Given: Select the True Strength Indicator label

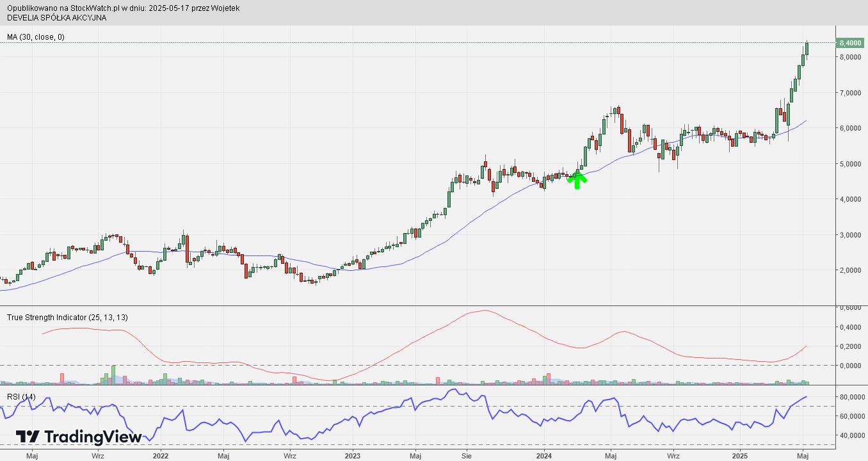Looking at the screenshot, I should [x=67, y=318].
